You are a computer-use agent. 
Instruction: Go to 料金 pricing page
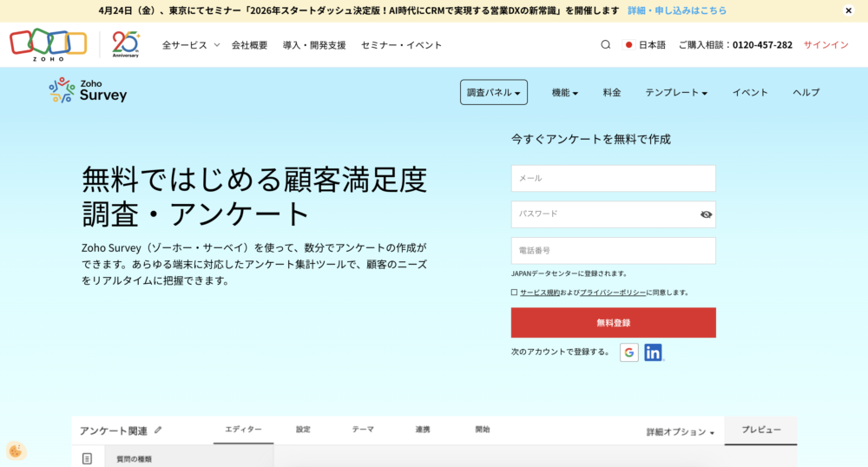[x=612, y=92]
